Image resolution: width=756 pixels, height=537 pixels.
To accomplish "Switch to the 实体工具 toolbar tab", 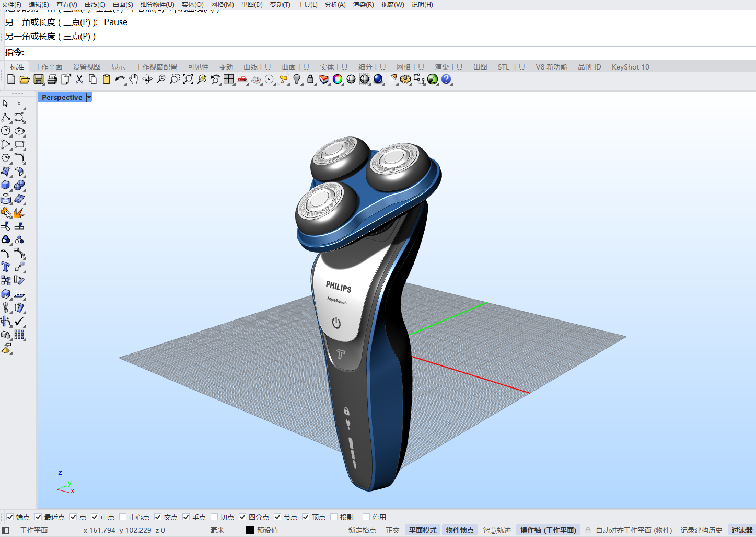I will [x=334, y=67].
